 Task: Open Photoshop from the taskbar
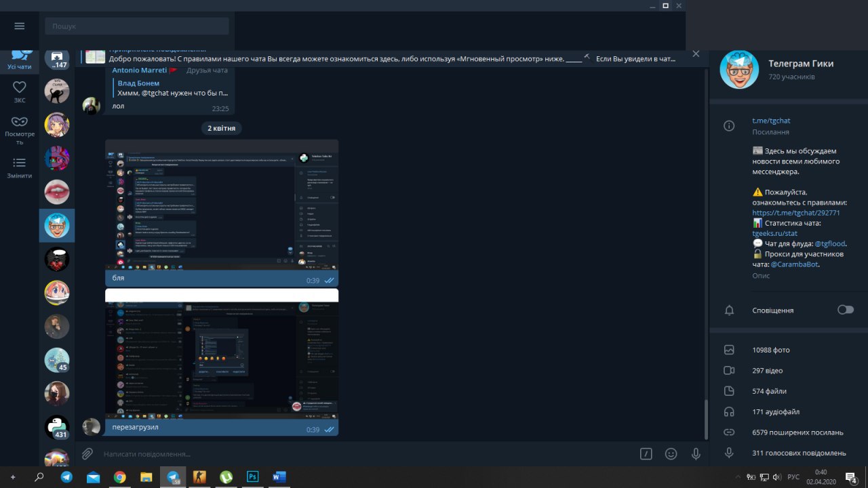pyautogui.click(x=252, y=477)
